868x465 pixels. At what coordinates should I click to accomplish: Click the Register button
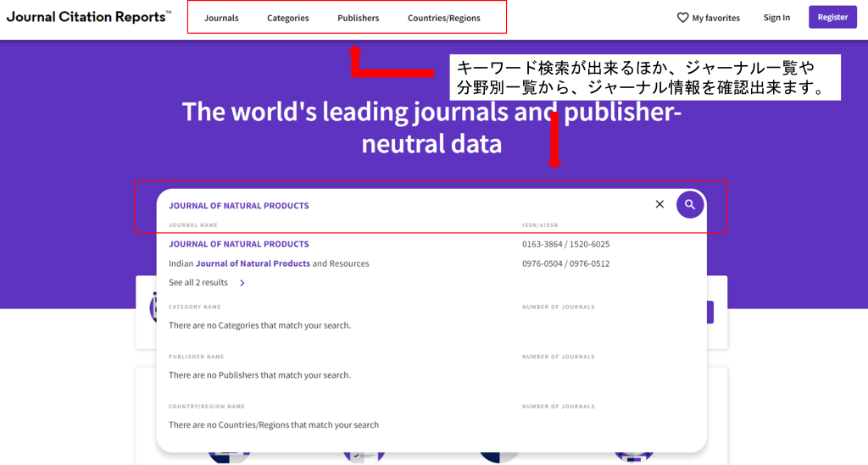pyautogui.click(x=832, y=17)
